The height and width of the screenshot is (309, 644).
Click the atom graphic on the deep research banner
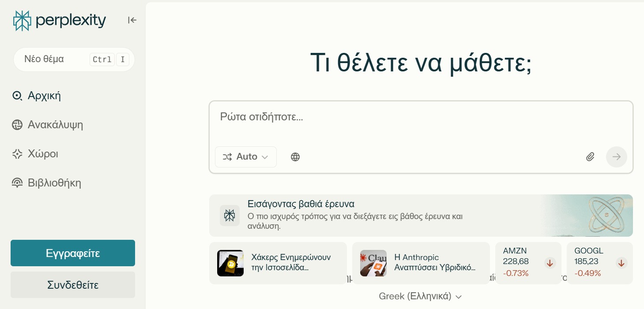[x=606, y=215]
